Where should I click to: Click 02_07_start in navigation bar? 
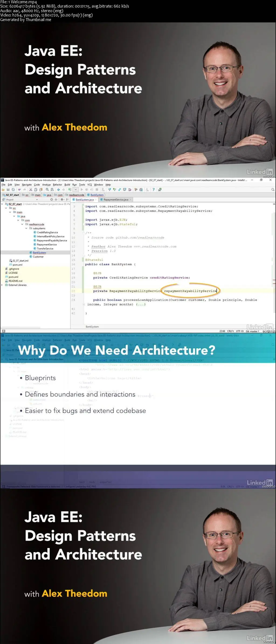click(x=11, y=195)
